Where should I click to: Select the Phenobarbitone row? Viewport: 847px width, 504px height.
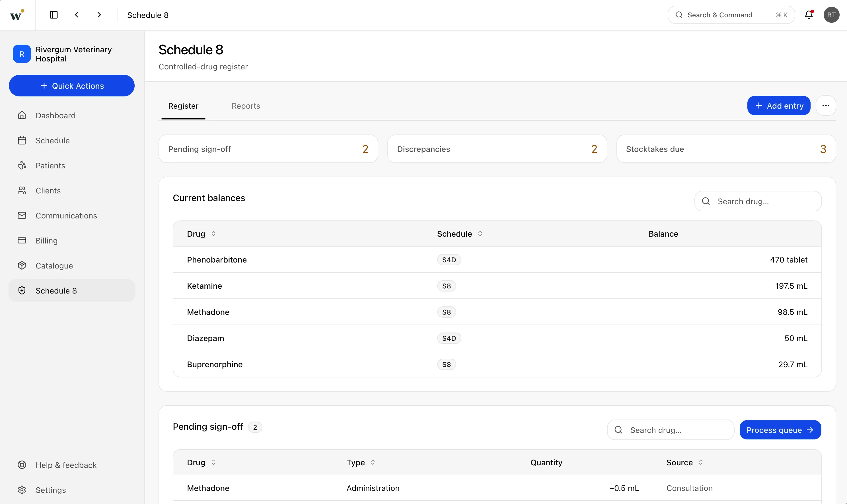click(497, 259)
